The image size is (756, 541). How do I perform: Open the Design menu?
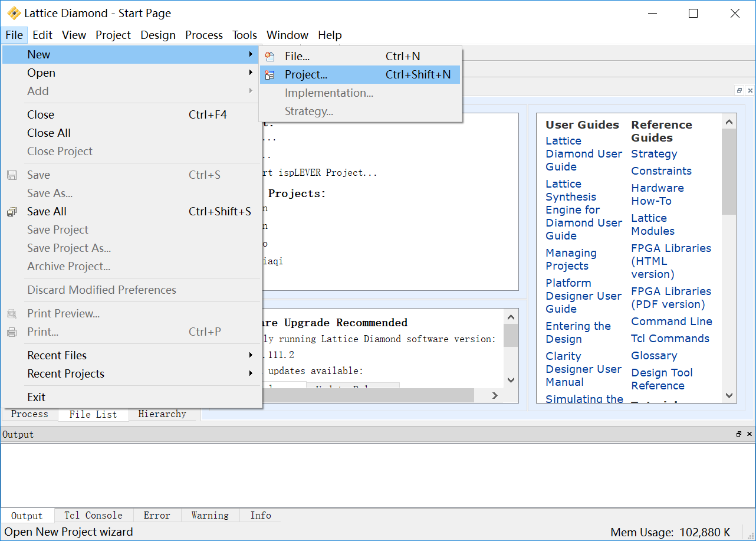(x=158, y=35)
